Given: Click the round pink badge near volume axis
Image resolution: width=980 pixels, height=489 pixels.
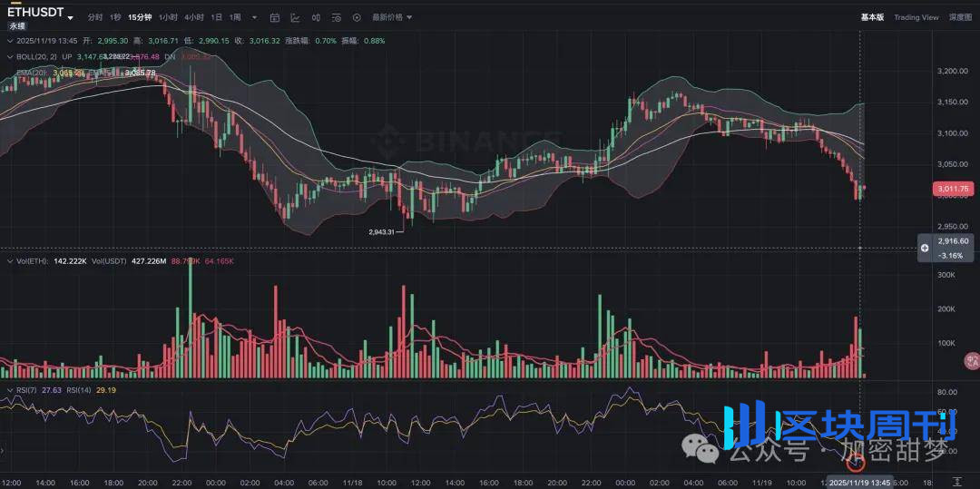Looking at the screenshot, I should pos(972,360).
